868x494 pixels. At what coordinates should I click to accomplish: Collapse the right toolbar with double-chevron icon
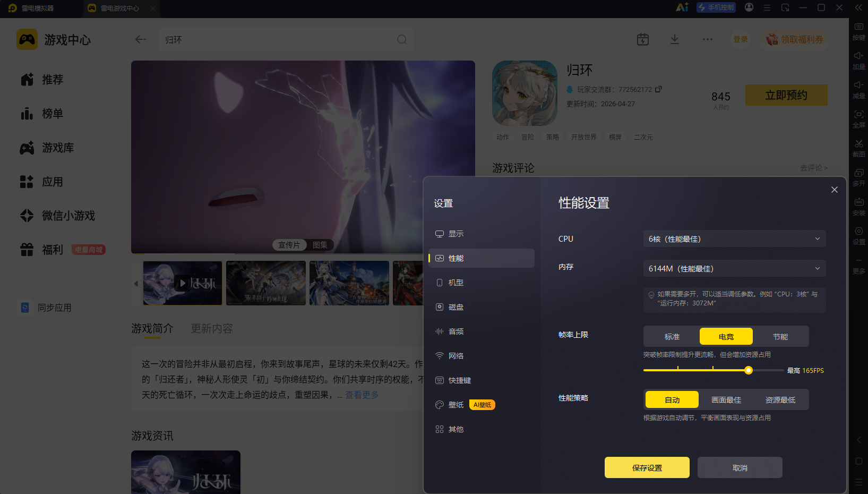(858, 7)
